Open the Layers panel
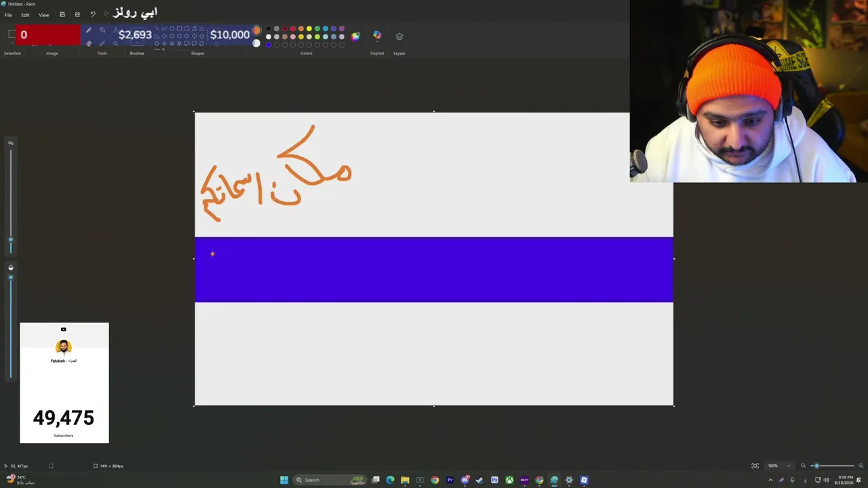Image resolution: width=868 pixels, height=488 pixels. pyautogui.click(x=399, y=36)
